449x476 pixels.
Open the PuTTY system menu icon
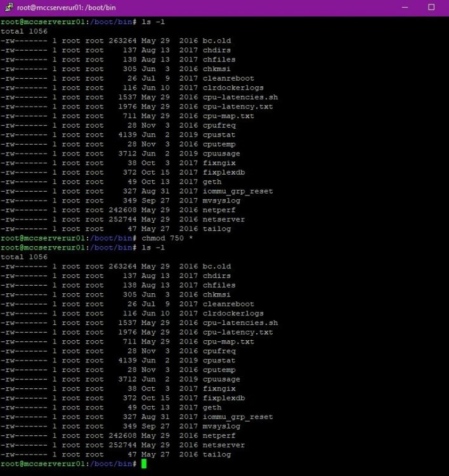click(x=9, y=7)
